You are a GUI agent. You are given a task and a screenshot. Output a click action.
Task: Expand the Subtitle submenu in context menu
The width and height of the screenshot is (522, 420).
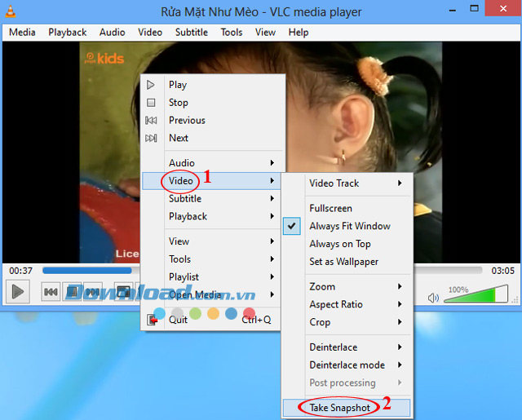tap(211, 199)
